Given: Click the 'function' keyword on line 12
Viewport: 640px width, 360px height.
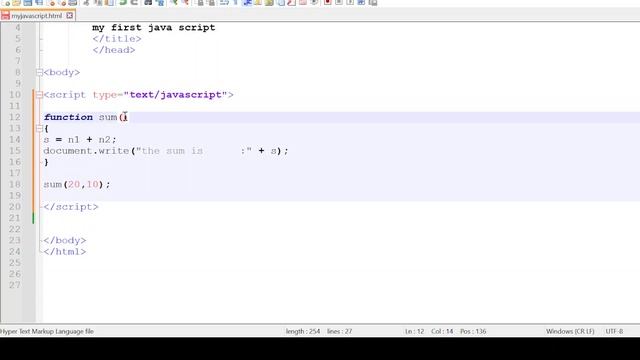Looking at the screenshot, I should [68, 117].
